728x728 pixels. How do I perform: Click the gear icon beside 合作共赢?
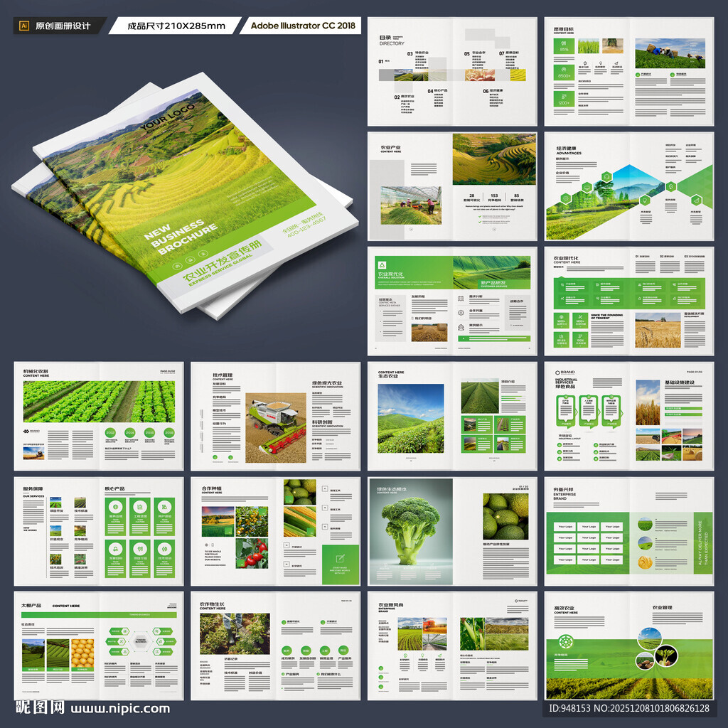461,313
